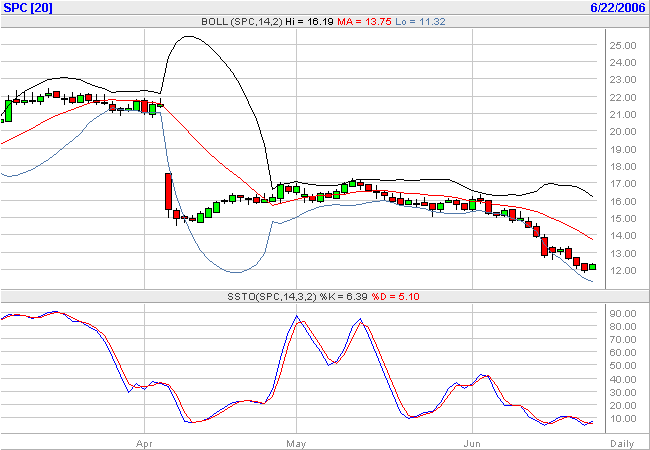Click the 90.00 stochastic axis label
650x450 pixels.
623,313
